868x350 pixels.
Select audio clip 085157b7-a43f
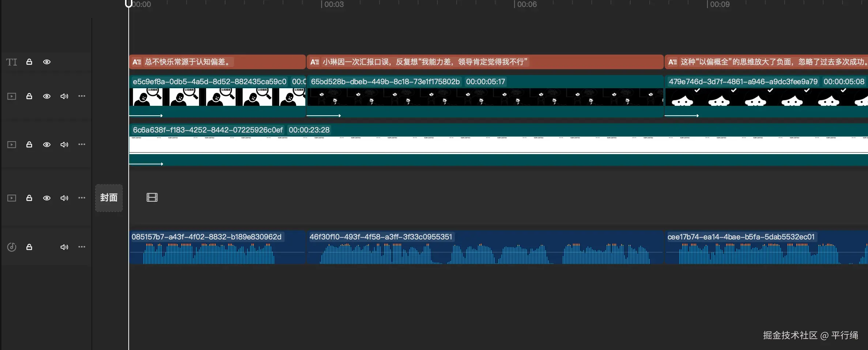(x=217, y=247)
